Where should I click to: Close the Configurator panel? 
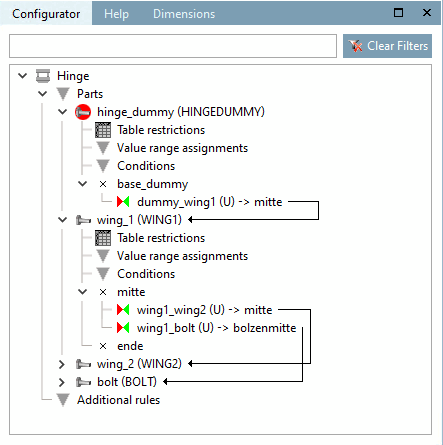point(427,13)
